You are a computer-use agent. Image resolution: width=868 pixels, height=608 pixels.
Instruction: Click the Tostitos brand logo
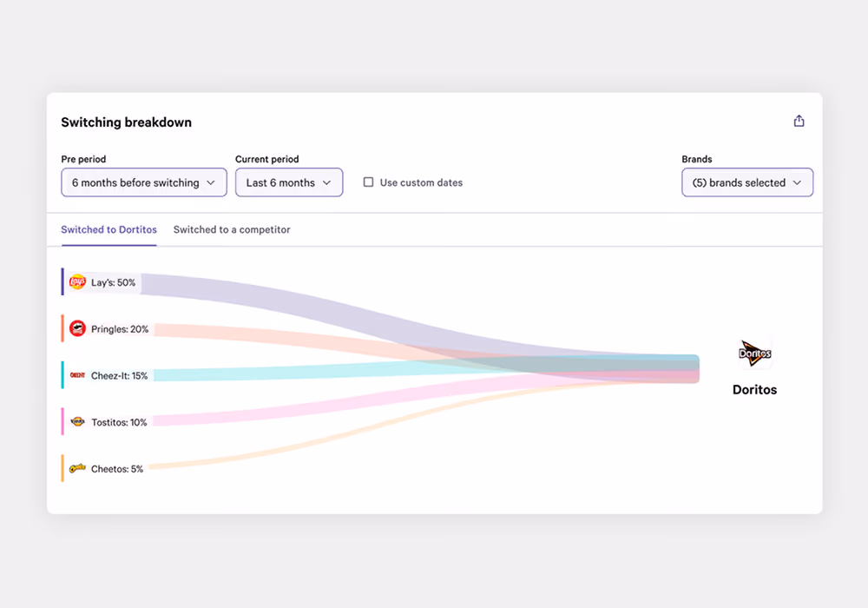tap(77, 421)
